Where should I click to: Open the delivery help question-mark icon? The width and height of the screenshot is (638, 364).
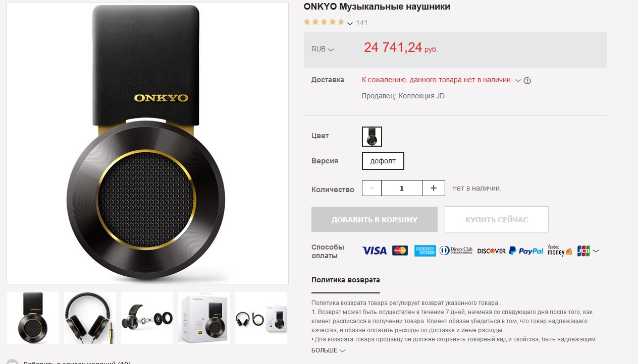tap(527, 80)
